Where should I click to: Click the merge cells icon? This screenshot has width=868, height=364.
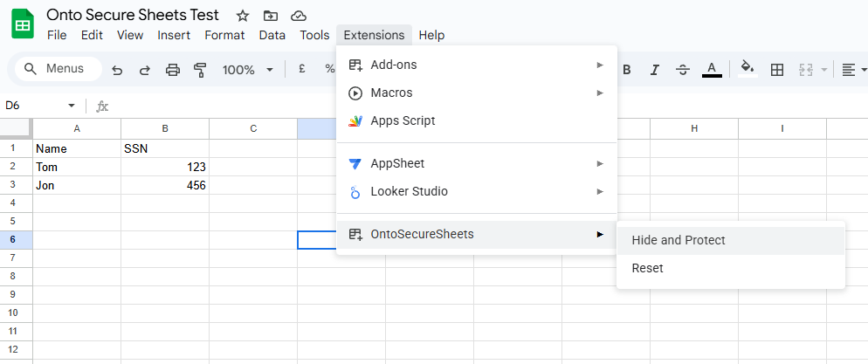click(x=805, y=70)
